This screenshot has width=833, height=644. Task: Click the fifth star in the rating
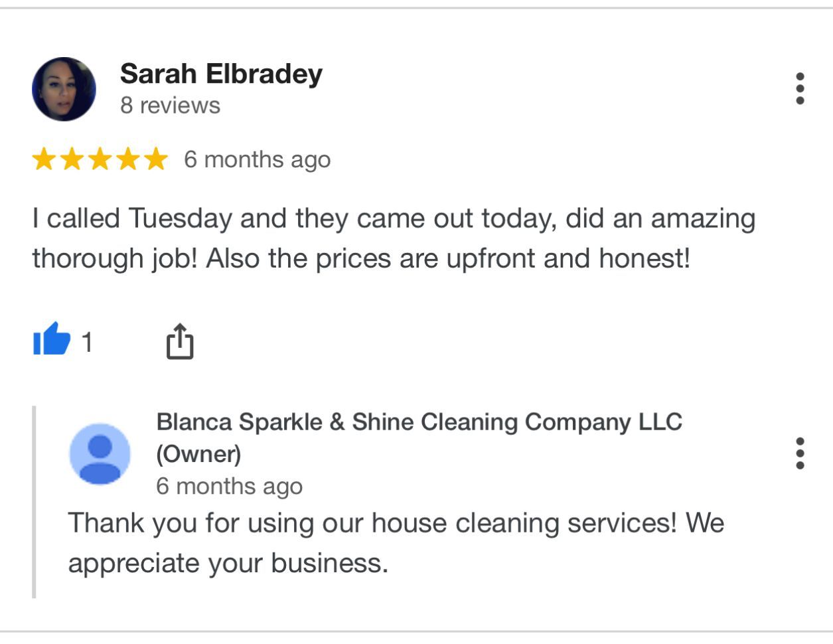(x=155, y=159)
